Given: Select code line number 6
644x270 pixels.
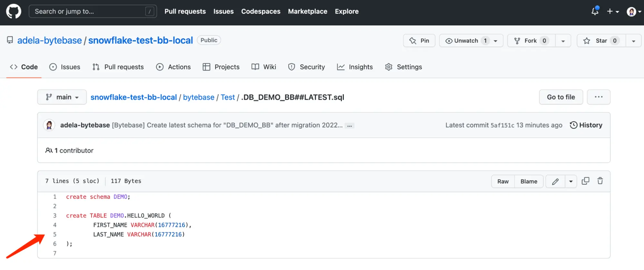Looking at the screenshot, I should coord(55,244).
